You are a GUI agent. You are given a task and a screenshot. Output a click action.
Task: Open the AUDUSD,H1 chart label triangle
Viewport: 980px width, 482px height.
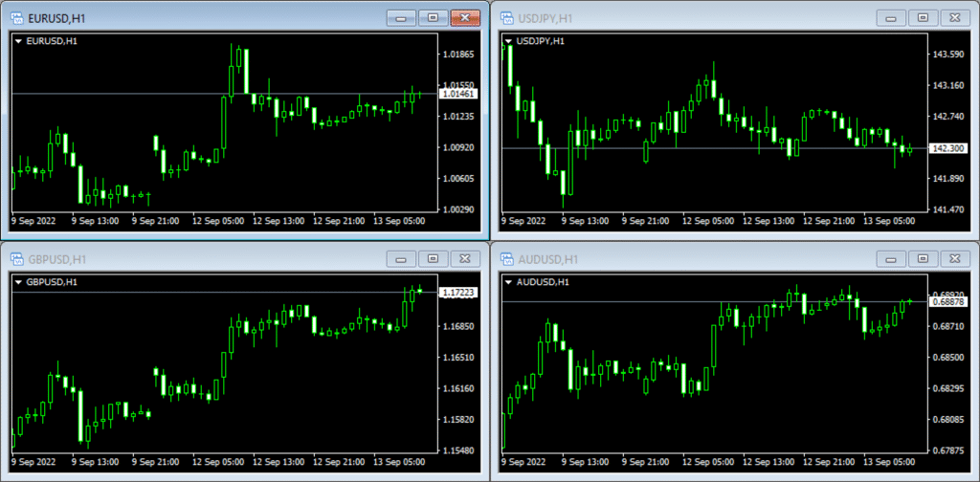[x=508, y=282]
